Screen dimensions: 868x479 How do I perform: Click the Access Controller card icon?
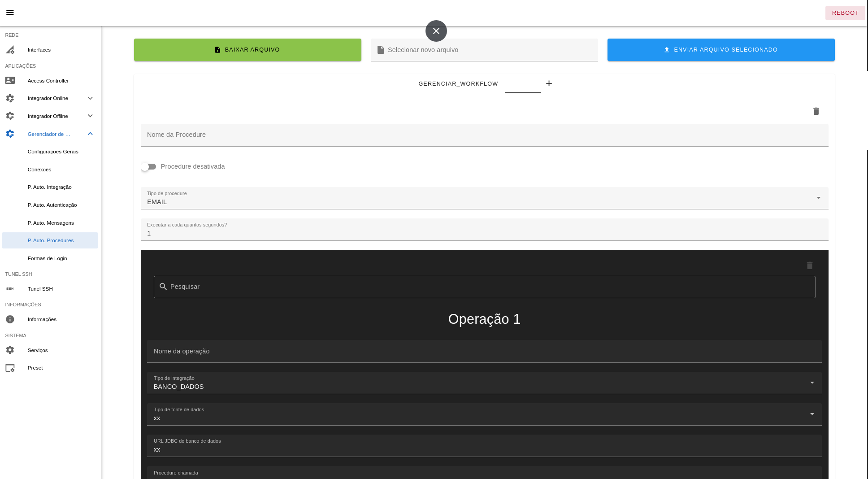(10, 81)
